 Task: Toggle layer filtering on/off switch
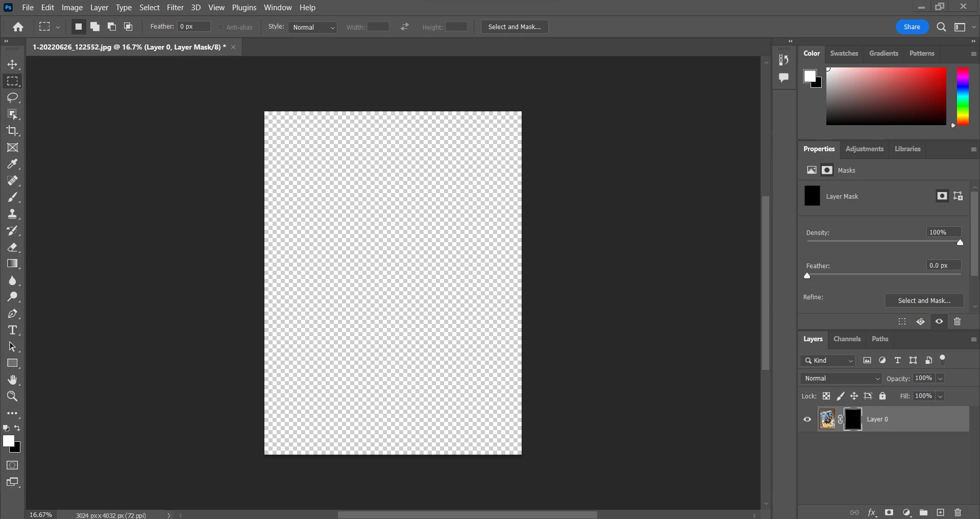coord(943,360)
